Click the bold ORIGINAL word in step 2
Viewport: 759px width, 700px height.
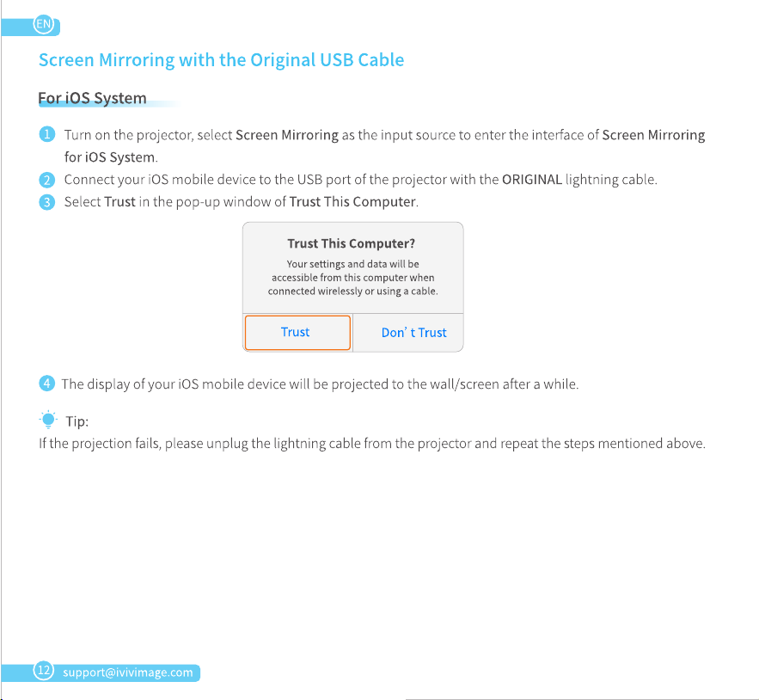tap(532, 180)
